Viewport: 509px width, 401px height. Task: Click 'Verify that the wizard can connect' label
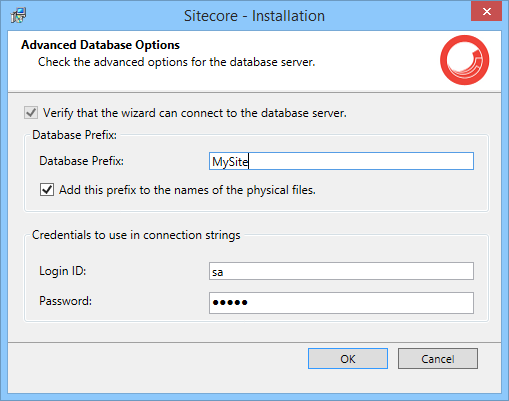click(195, 113)
